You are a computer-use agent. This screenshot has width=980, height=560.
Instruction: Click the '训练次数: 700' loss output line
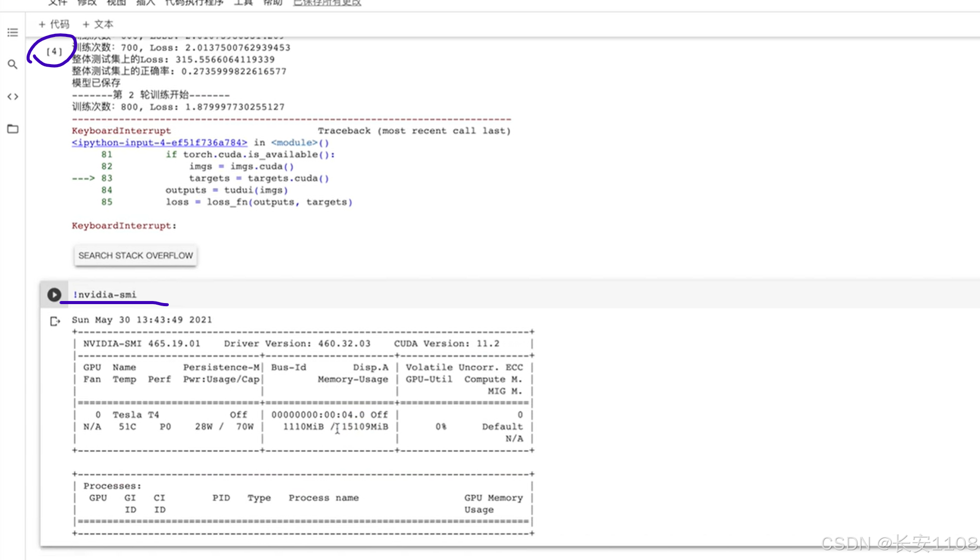[x=181, y=48]
